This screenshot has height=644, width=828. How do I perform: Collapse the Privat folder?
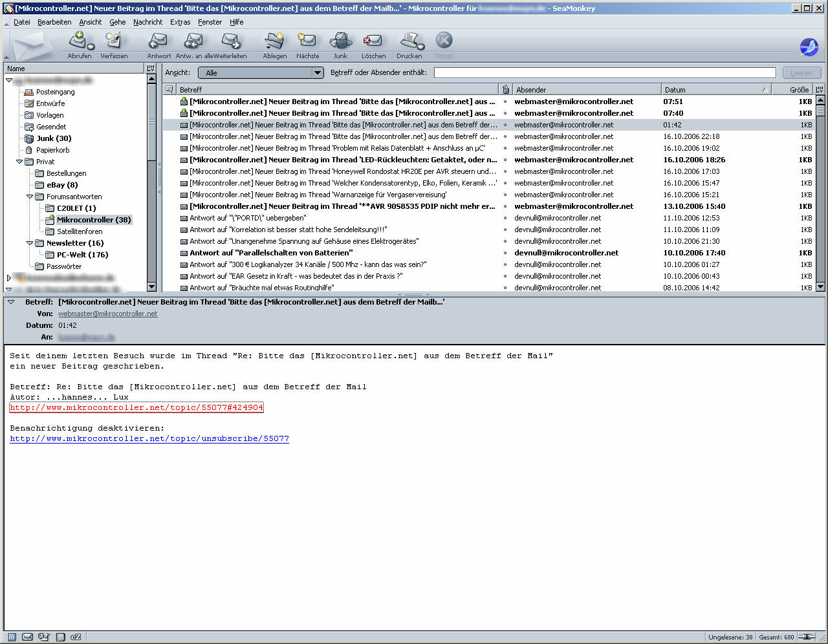click(19, 162)
